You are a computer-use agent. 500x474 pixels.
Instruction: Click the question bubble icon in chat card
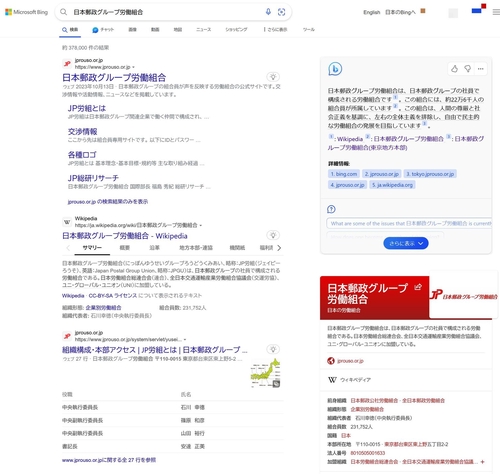click(331, 209)
